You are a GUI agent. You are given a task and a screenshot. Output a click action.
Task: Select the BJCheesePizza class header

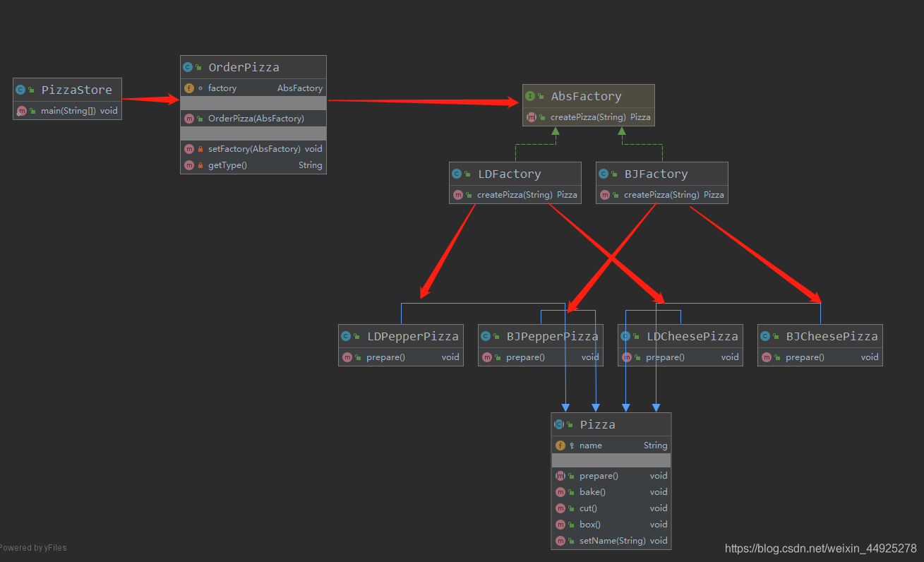pos(820,336)
